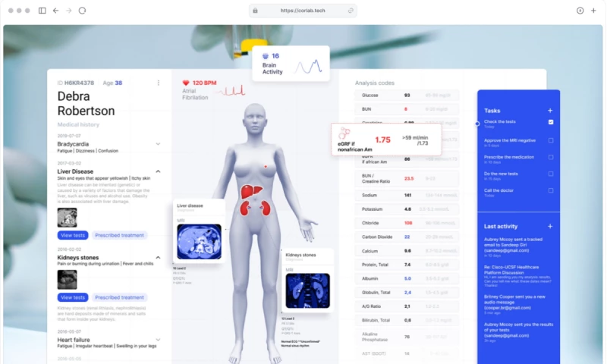Screen dimensions: 607x364
Task: Click View tests under Liver Disease
Action: [73, 235]
